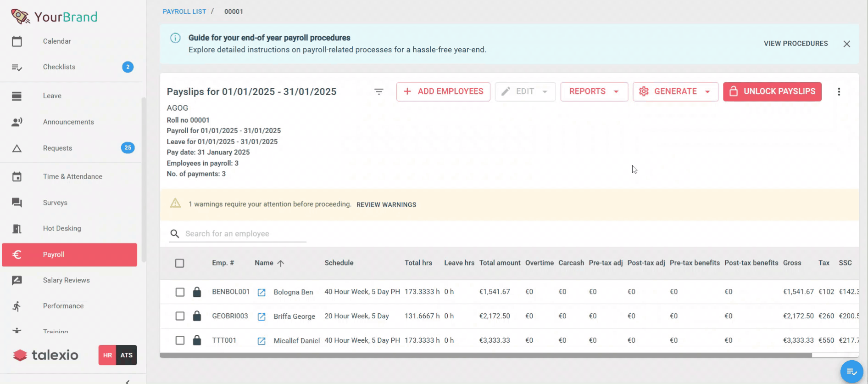Open the Surveys chat icon

17,203
